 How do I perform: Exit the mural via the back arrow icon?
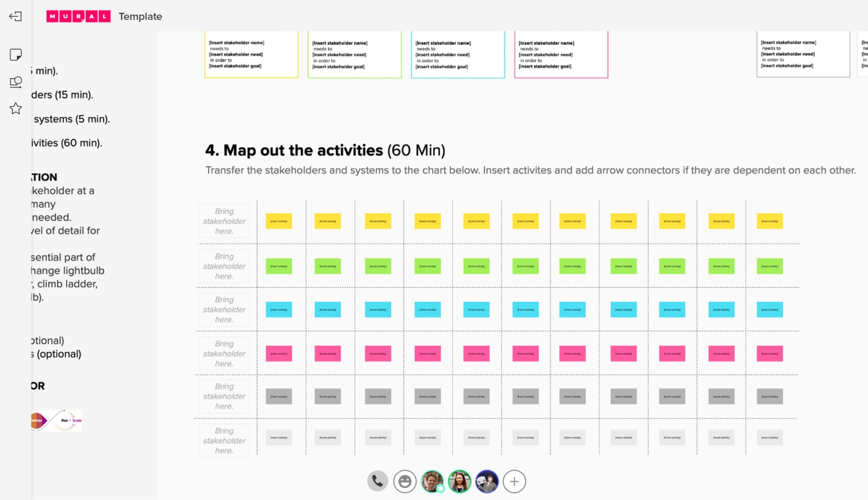[15, 17]
